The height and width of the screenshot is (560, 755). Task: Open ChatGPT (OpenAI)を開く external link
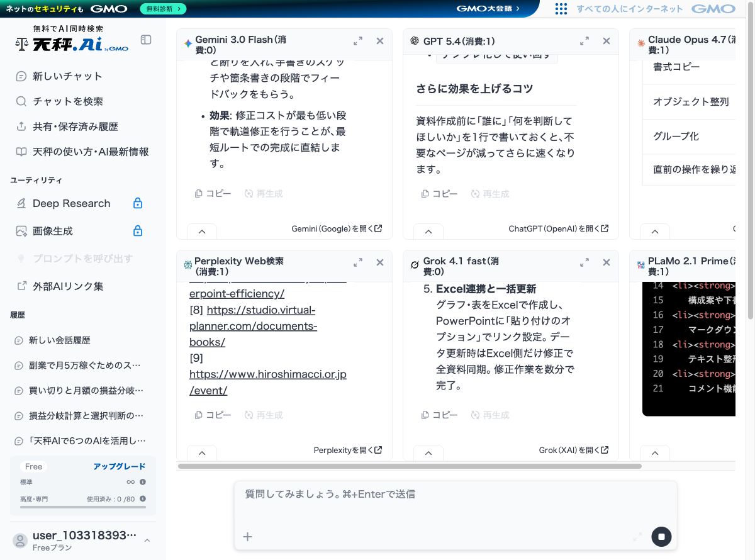[559, 229]
